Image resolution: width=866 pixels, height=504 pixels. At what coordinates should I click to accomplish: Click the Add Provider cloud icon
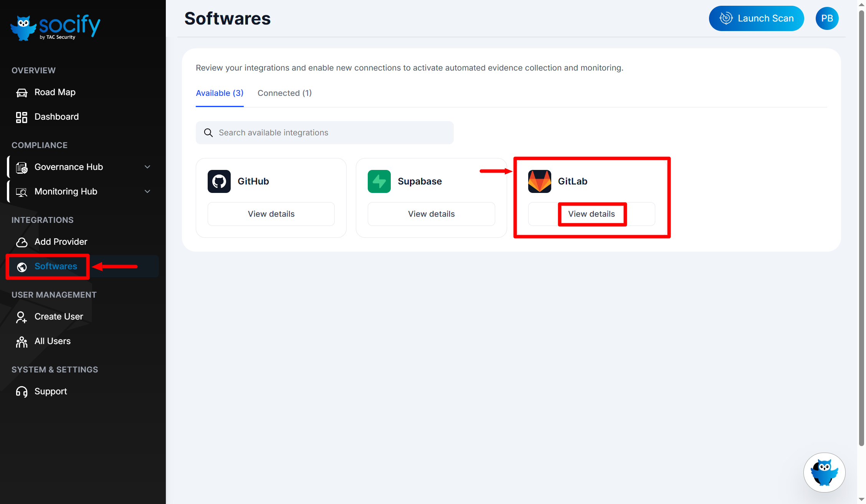[x=21, y=242]
